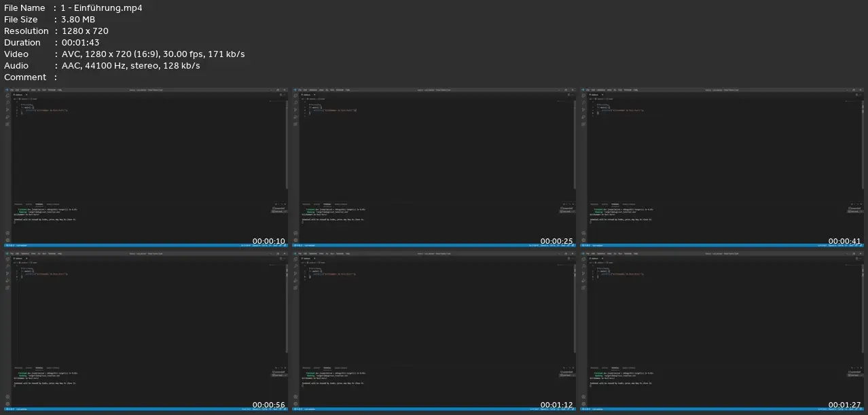The image size is (868, 415).
Task: Open the video frame stamped 00:01:27
Action: 721,331
